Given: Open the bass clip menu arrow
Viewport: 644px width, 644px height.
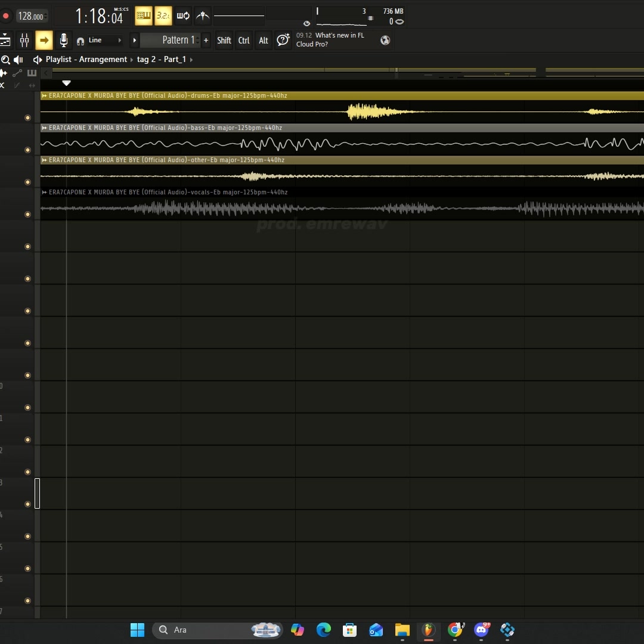Looking at the screenshot, I should point(44,128).
